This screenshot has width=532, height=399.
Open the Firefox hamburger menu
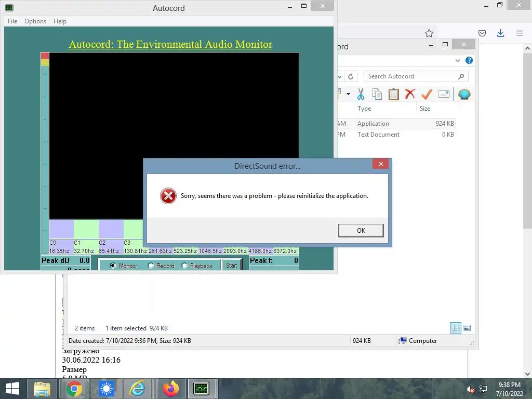click(x=520, y=33)
